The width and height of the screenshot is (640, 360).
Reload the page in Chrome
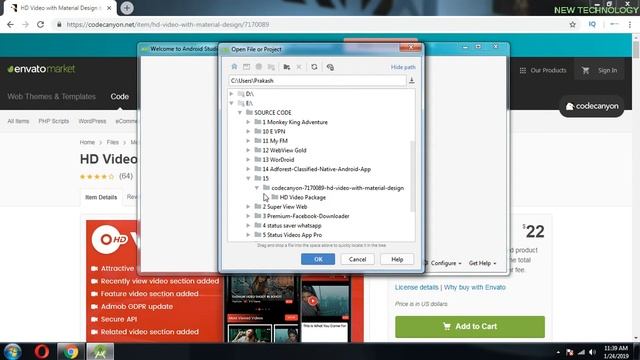pos(40,24)
